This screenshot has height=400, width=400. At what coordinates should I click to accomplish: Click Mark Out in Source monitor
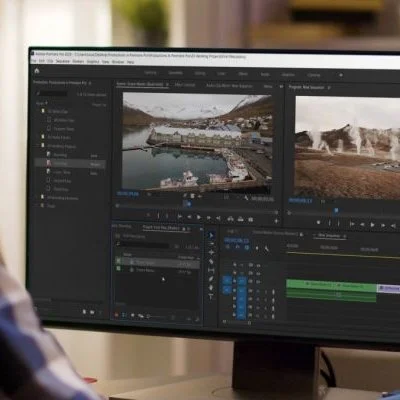167,217
